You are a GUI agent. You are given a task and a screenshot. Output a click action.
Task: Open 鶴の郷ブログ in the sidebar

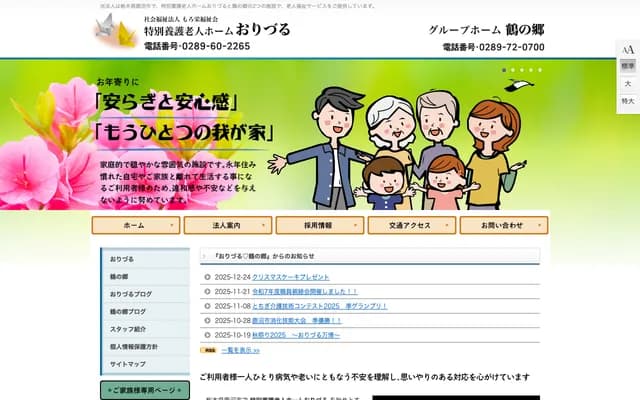(x=146, y=311)
